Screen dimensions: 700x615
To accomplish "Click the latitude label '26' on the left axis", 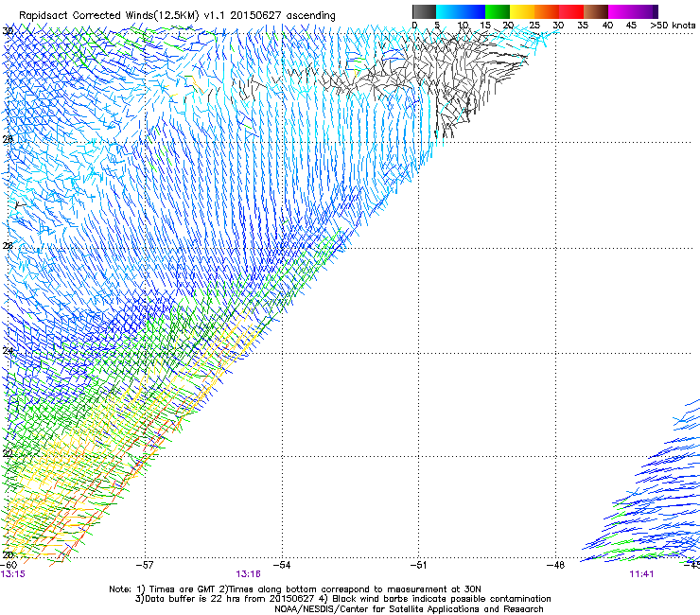I will tap(8, 246).
